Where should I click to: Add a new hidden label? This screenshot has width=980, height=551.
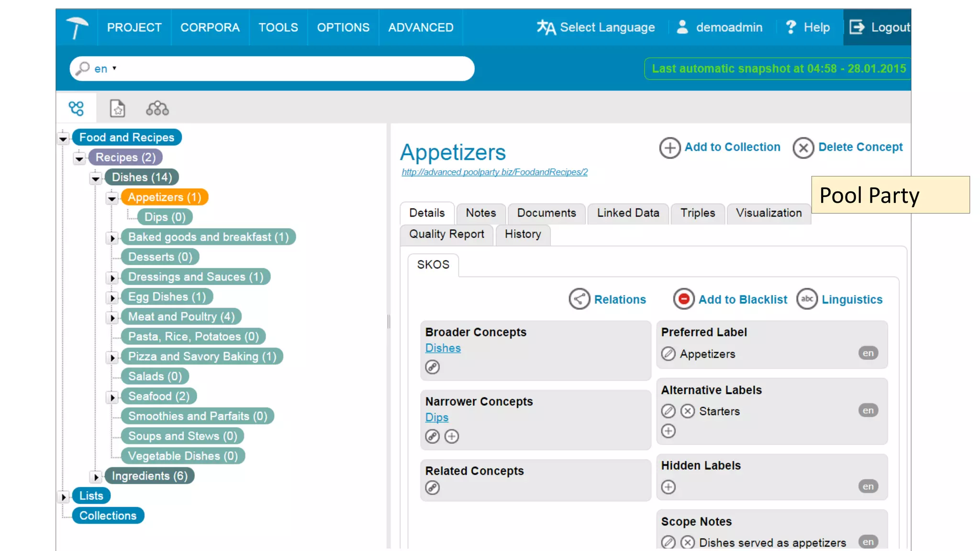(668, 487)
